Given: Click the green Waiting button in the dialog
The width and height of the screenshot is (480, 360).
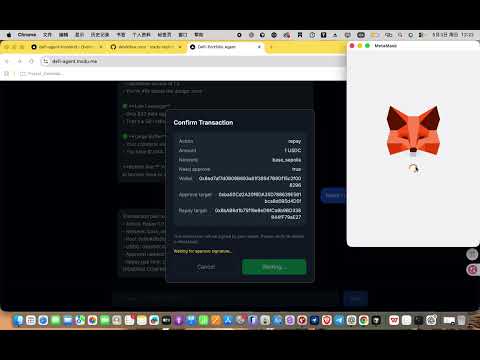Looking at the screenshot, I should 274,267.
